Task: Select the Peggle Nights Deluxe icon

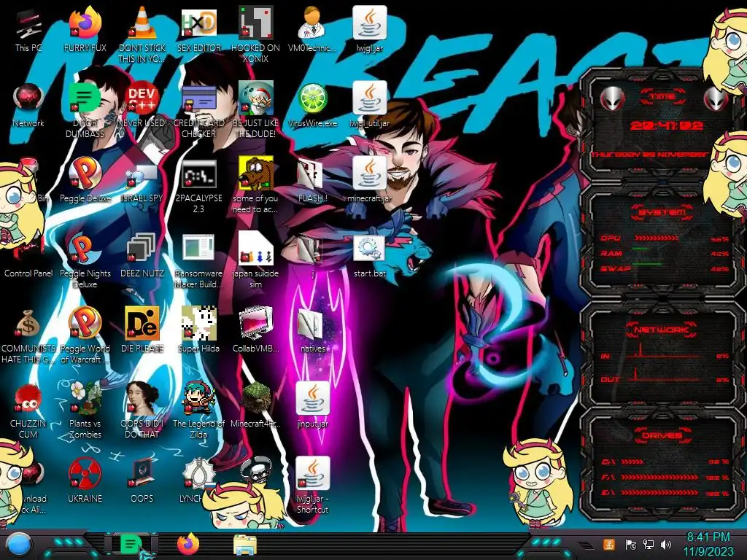Action: coord(85,249)
